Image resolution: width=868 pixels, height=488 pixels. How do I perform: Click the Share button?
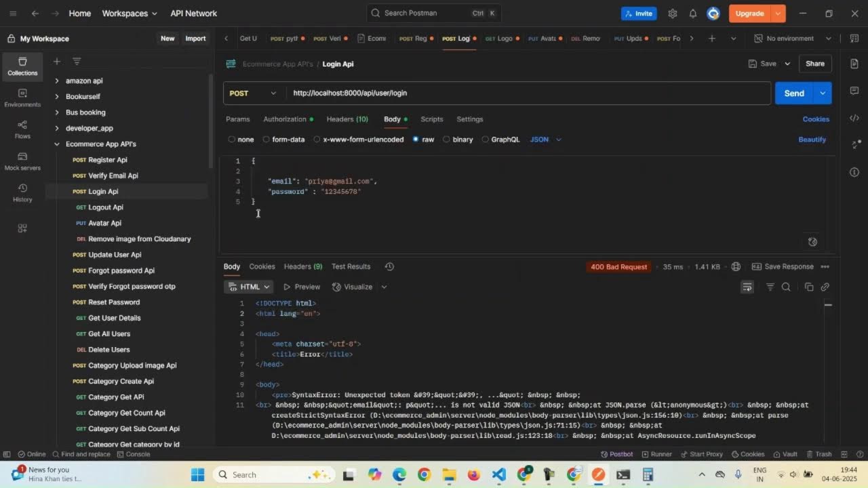click(x=815, y=64)
